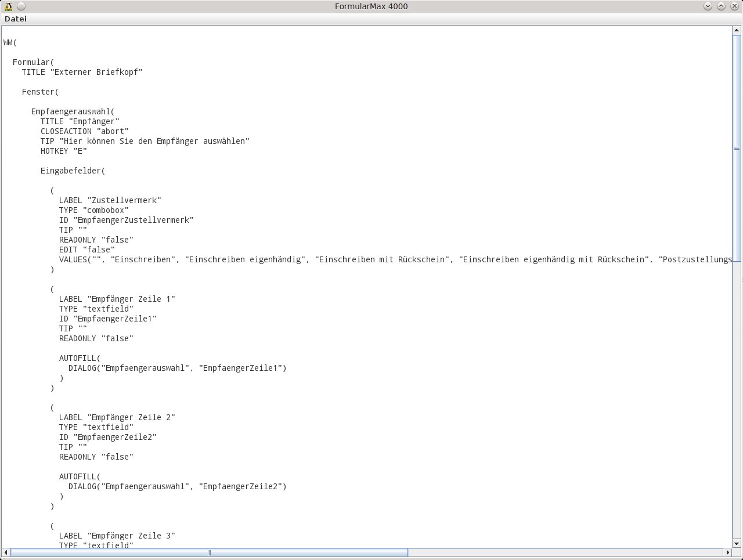Screen dimensions: 743x560
Task: Place cursor on TITLE "Externer Briefkopf" line
Action: point(81,72)
